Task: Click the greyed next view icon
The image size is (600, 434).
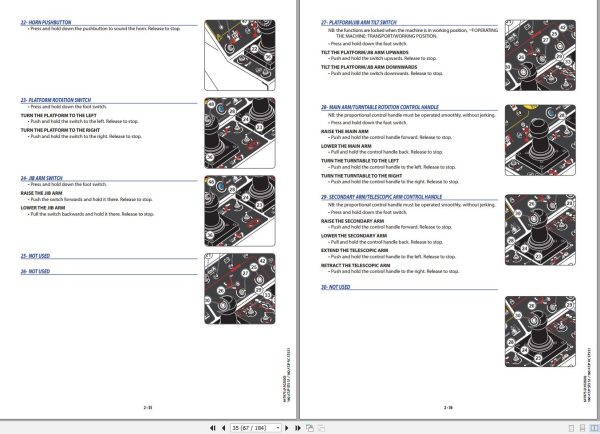Action: [x=321, y=428]
